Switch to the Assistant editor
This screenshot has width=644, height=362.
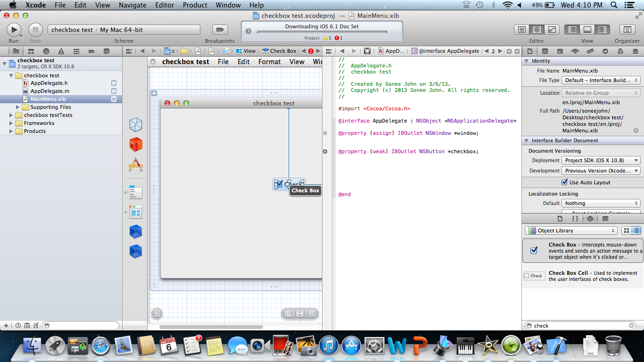click(537, 30)
